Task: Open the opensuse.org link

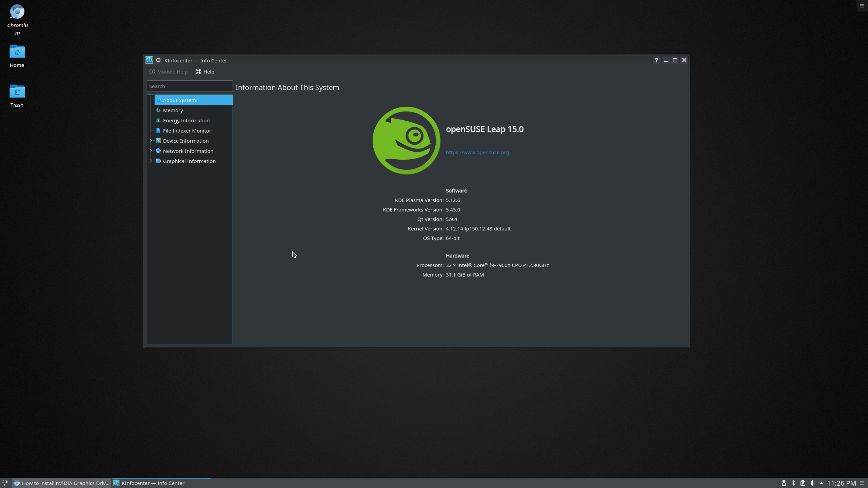Action: pos(477,152)
